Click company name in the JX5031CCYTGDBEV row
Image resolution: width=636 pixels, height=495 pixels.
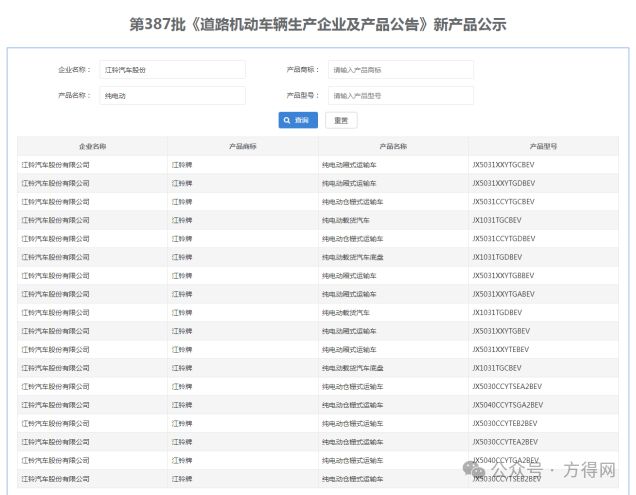tap(56, 239)
